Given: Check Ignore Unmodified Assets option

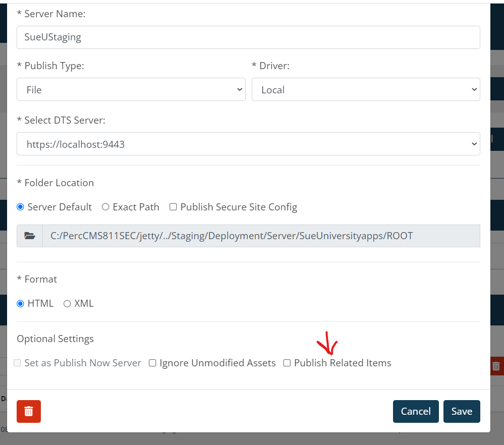Looking at the screenshot, I should (x=152, y=363).
